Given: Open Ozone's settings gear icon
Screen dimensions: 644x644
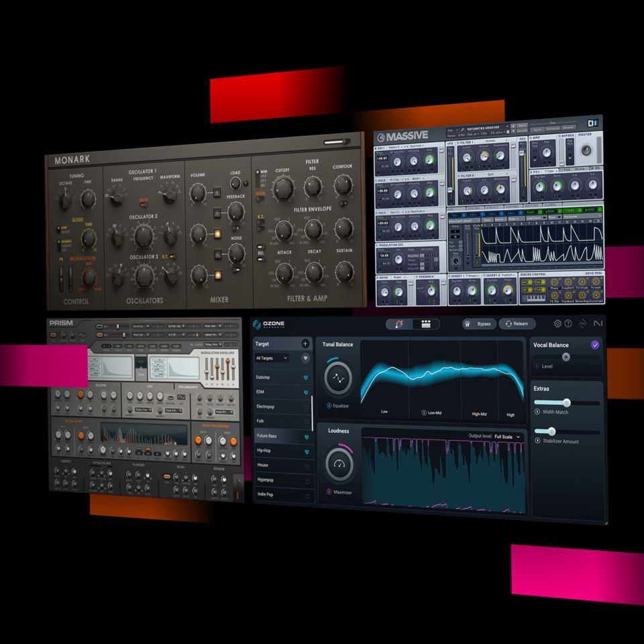Looking at the screenshot, I should point(557,323).
